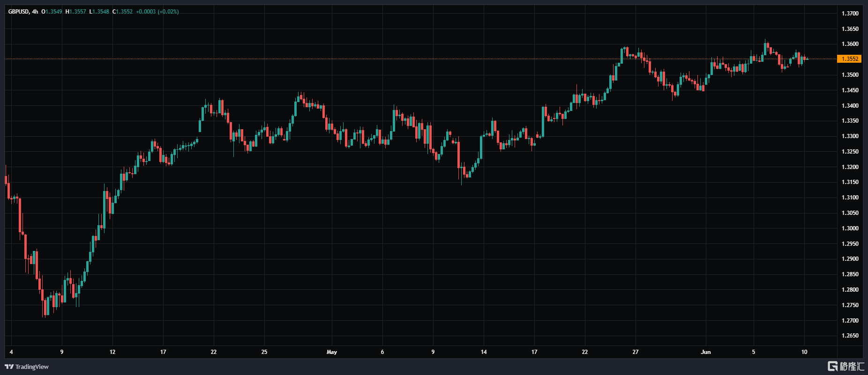Click the Jun label on time axis
Viewport: 868px width, 375px height.
(706, 352)
